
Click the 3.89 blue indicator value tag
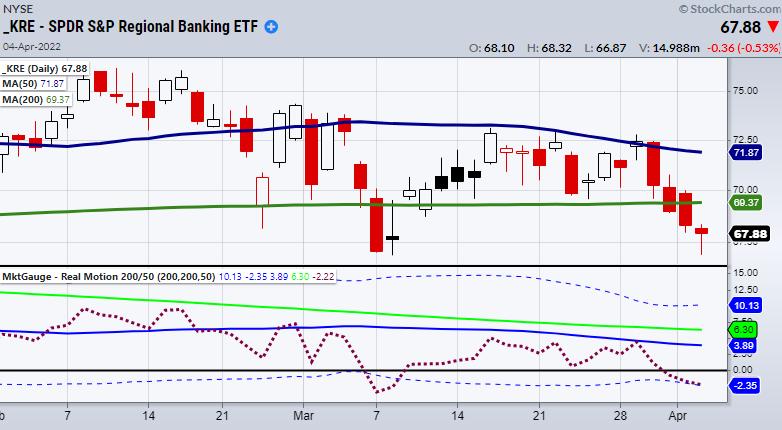click(x=744, y=345)
